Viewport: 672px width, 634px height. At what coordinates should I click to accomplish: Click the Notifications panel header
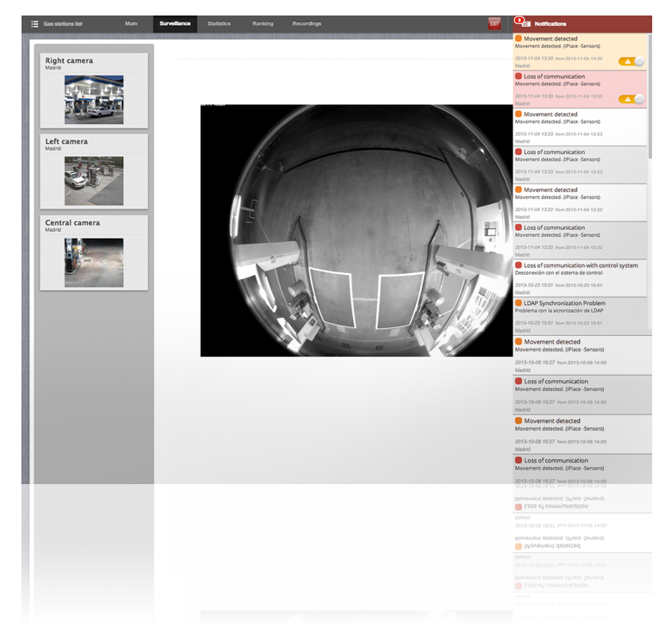tap(582, 24)
